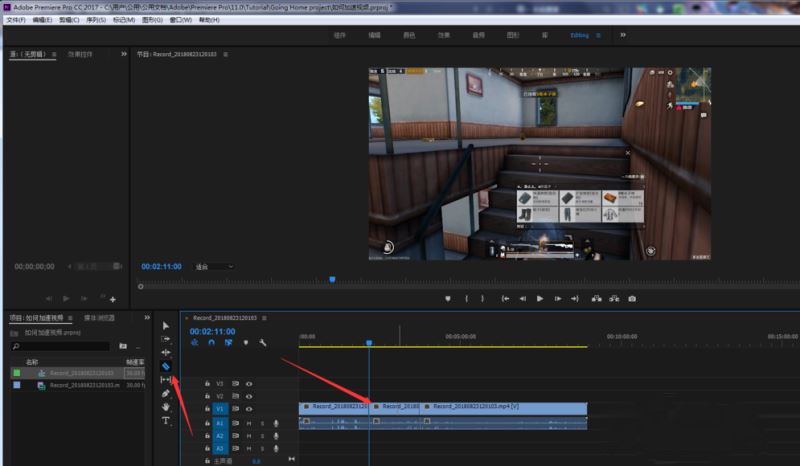Toggle A1 track targeting
800x466 pixels.
pos(220,423)
